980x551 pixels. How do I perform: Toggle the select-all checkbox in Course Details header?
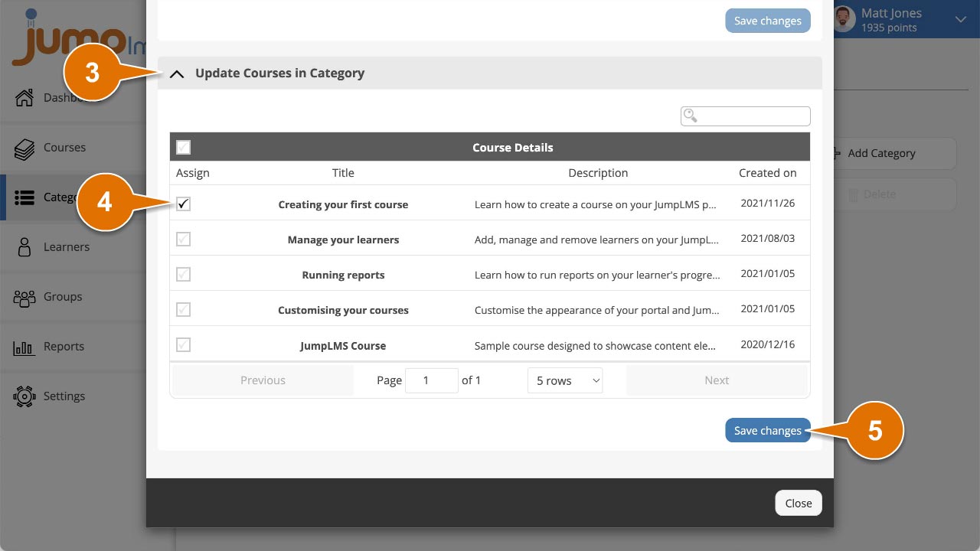click(x=183, y=147)
